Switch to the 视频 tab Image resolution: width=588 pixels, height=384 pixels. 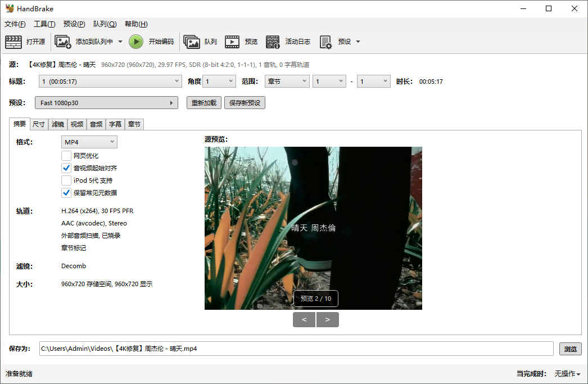point(76,124)
